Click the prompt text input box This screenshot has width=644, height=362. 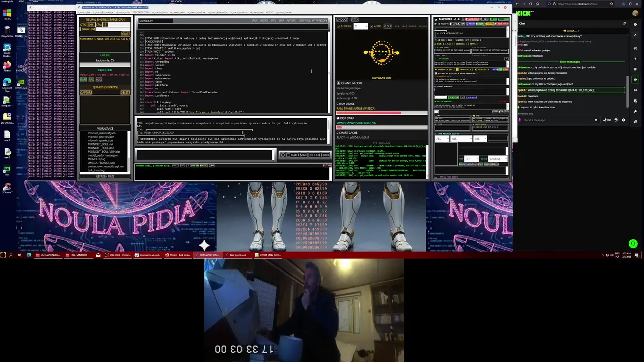pyautogui.click(x=204, y=155)
